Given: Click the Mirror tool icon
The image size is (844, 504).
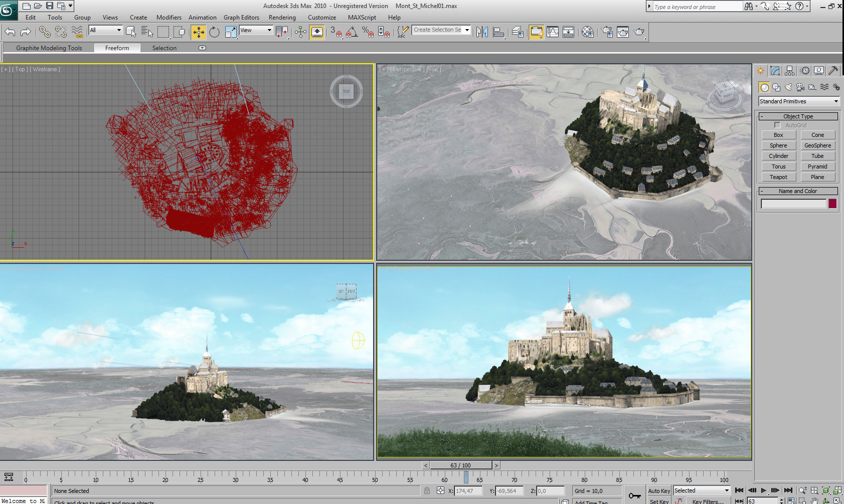Looking at the screenshot, I should (482, 32).
